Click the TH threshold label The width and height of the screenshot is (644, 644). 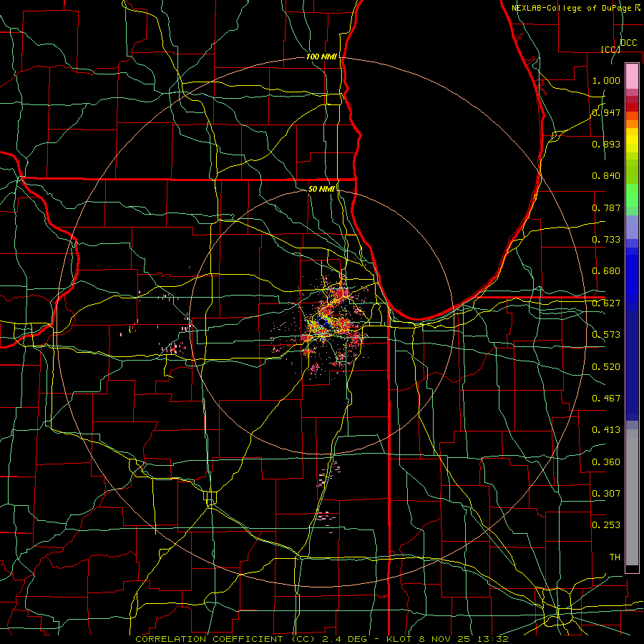(x=615, y=557)
